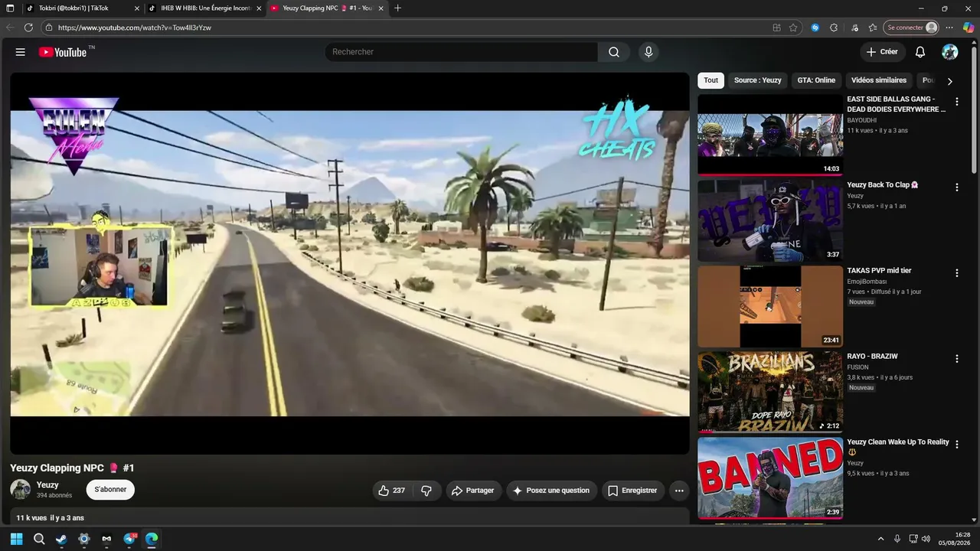Click the S'abonner subscribe button

click(110, 490)
